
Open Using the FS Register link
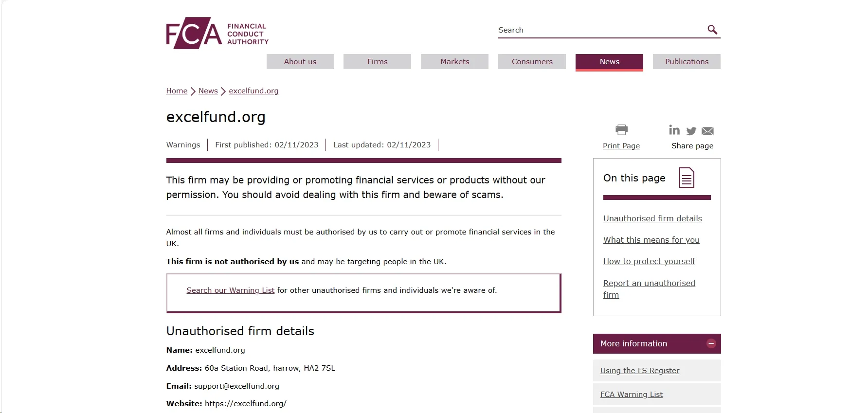coord(640,371)
